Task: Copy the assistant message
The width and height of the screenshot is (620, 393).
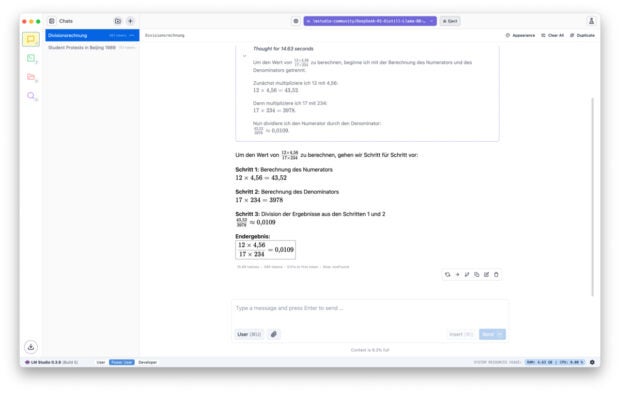Action: pos(477,274)
